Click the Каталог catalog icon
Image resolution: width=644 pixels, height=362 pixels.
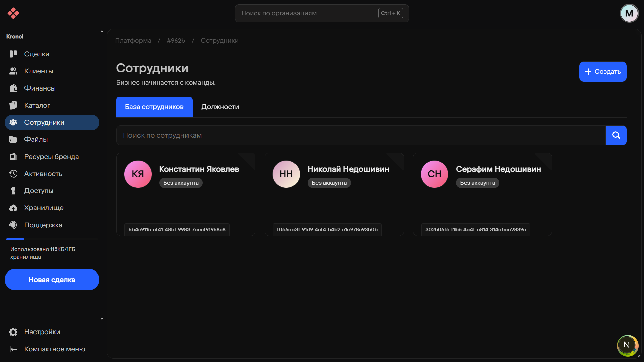point(13,105)
